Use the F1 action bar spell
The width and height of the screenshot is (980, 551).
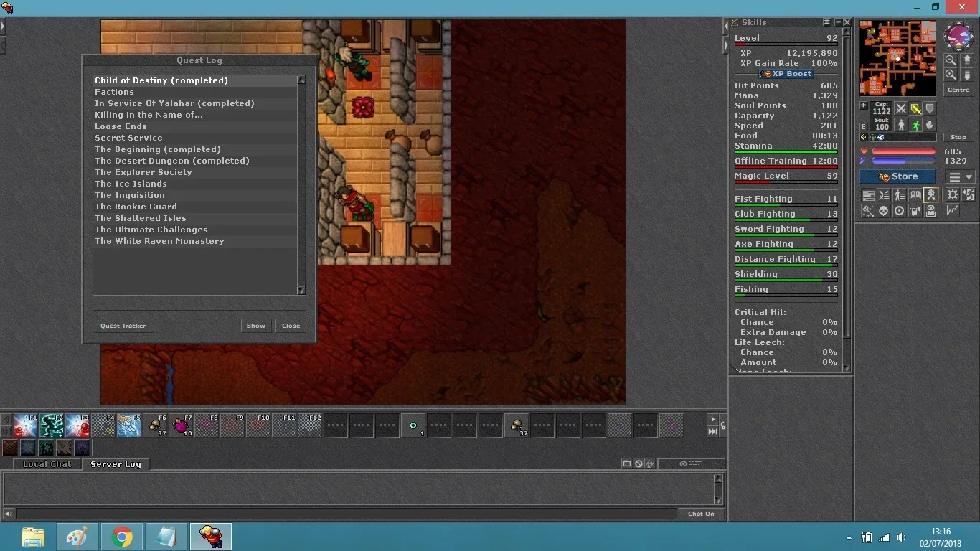[x=26, y=425]
